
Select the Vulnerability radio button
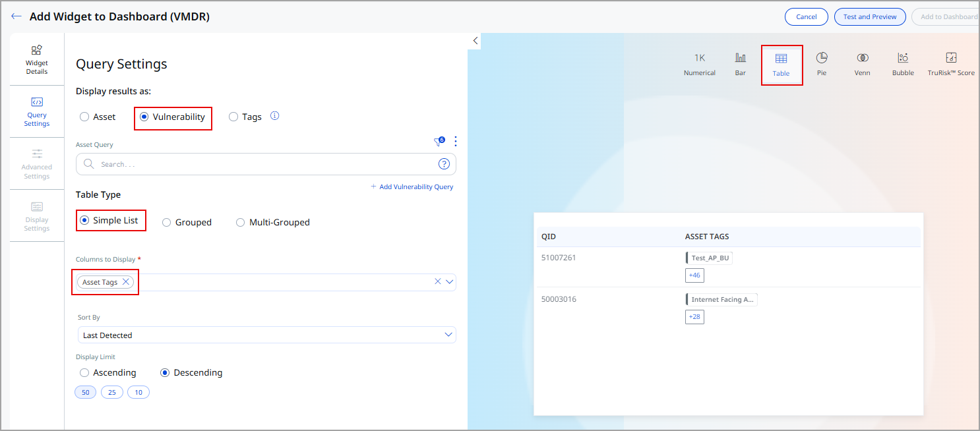tap(144, 117)
